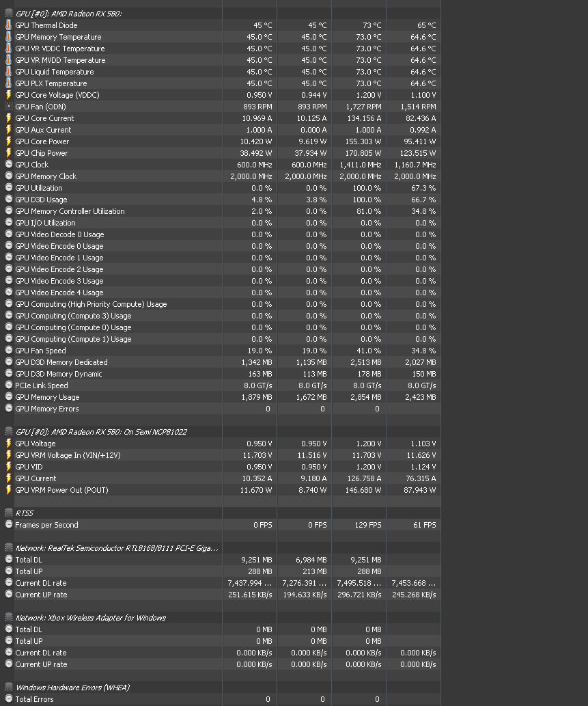Select the Xbox adapter Current DL rate row
588x706 pixels.
(x=221, y=653)
